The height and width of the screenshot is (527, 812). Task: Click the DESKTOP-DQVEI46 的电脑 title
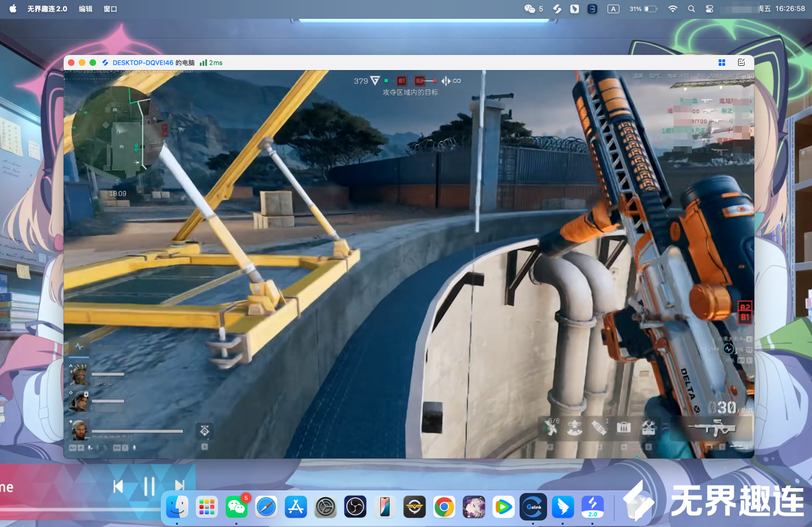153,63
